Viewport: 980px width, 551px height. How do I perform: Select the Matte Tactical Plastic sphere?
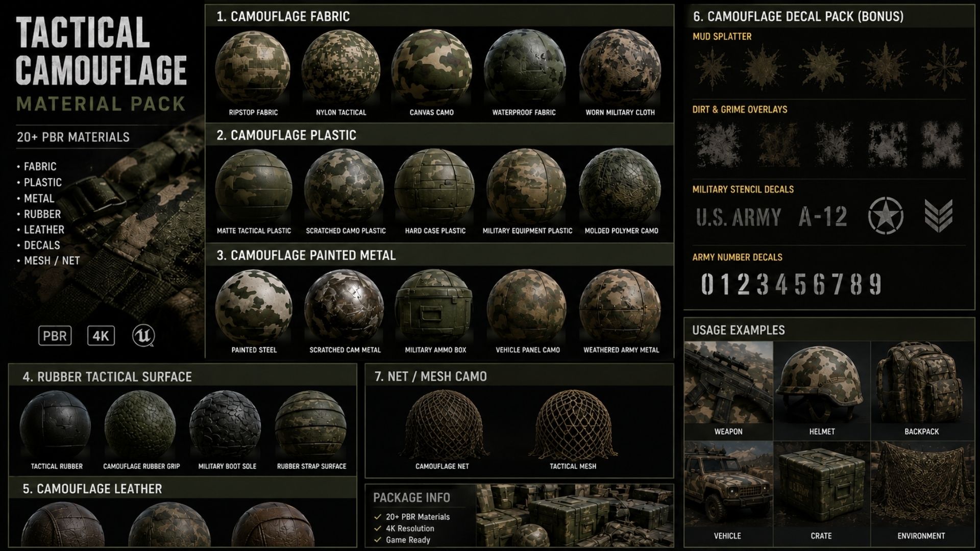pos(254,187)
